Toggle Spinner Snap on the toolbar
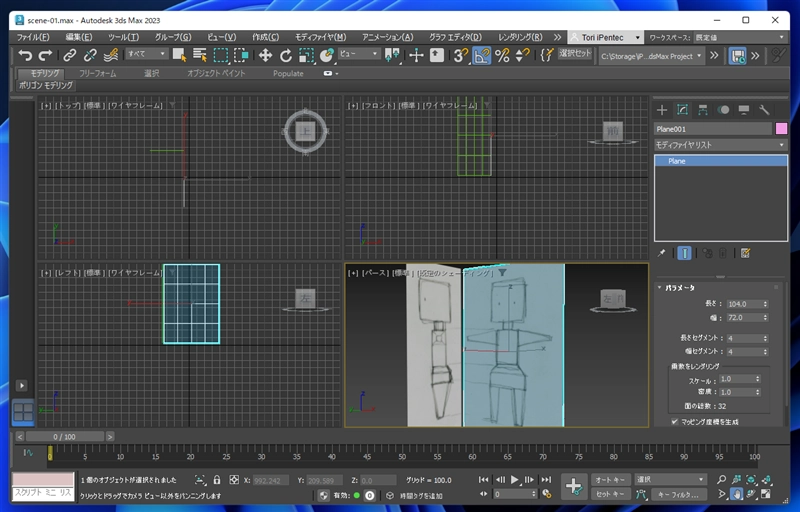This screenshot has width=800, height=512. point(522,55)
